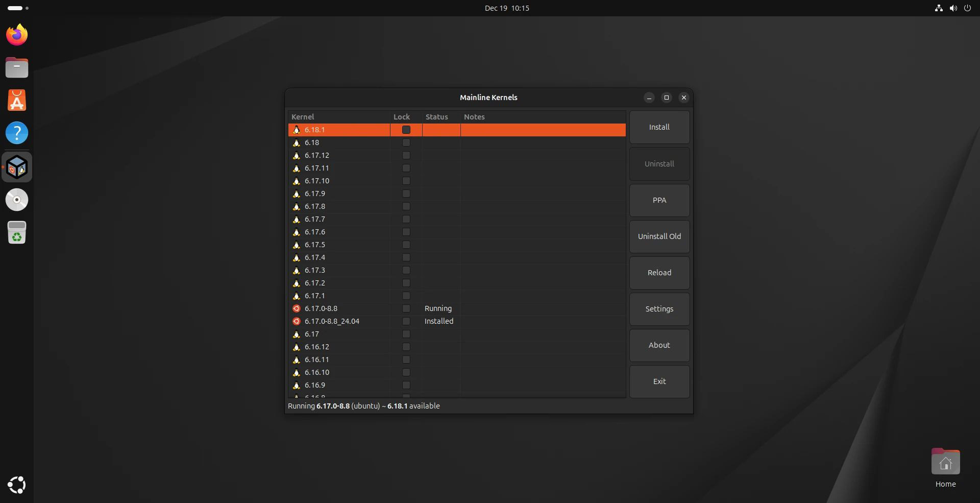Open the Help icon in dock
This screenshot has width=980, height=503.
click(x=17, y=133)
